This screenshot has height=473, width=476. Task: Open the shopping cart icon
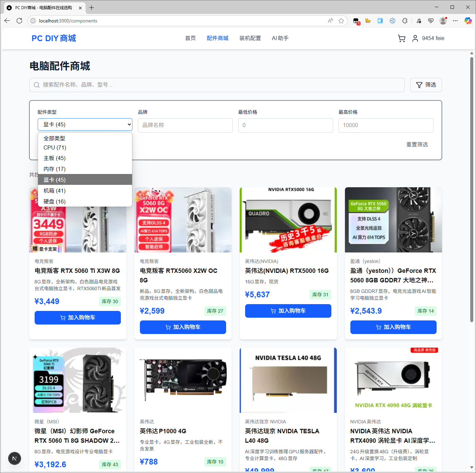coord(401,38)
